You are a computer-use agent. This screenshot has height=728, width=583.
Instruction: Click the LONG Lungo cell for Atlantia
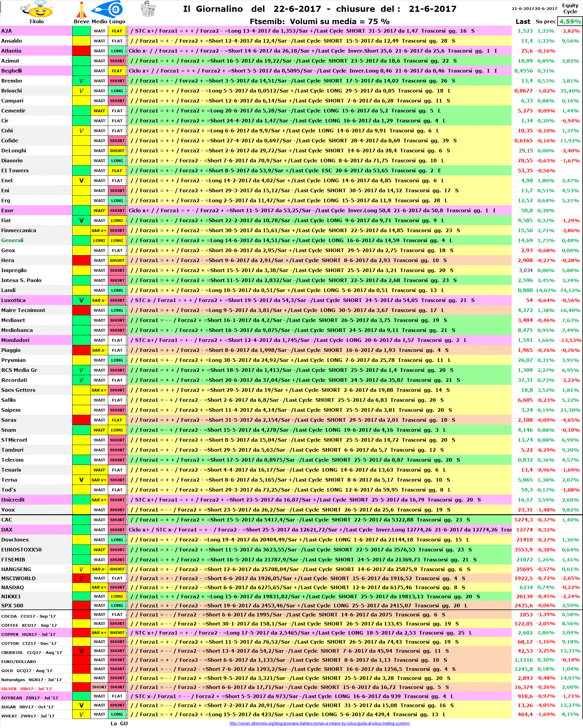[x=117, y=51]
